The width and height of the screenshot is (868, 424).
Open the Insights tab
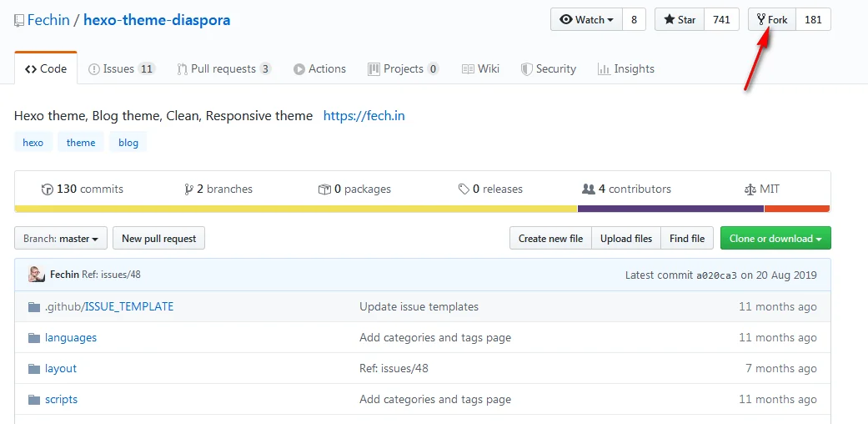pyautogui.click(x=626, y=68)
